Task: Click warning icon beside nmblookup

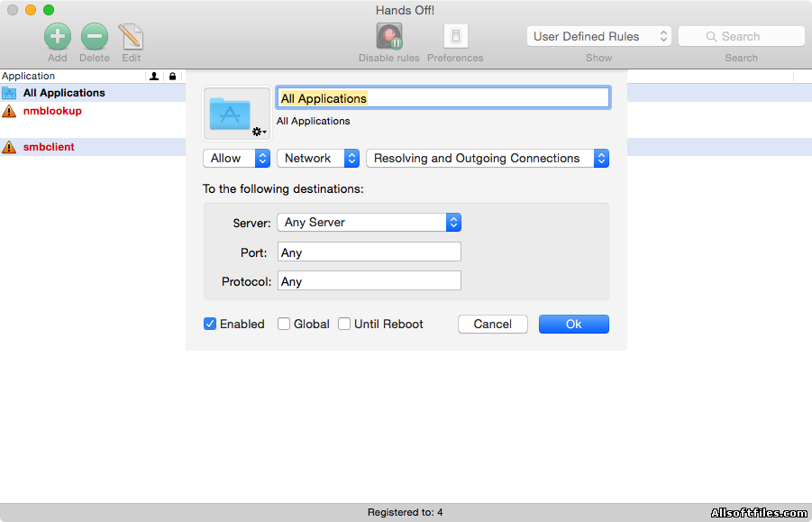Action: (9, 111)
